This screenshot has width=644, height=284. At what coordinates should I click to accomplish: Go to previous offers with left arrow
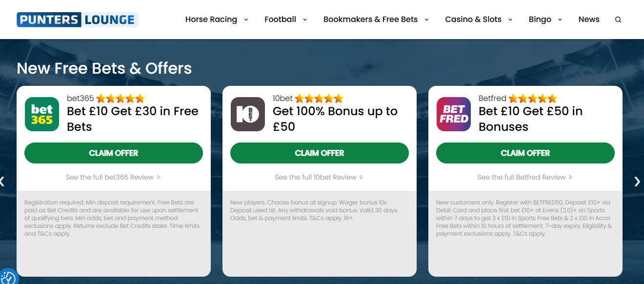pos(2,182)
